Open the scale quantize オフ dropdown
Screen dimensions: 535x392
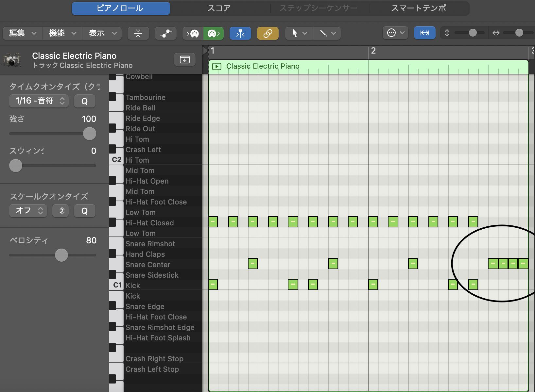pyautogui.click(x=28, y=211)
